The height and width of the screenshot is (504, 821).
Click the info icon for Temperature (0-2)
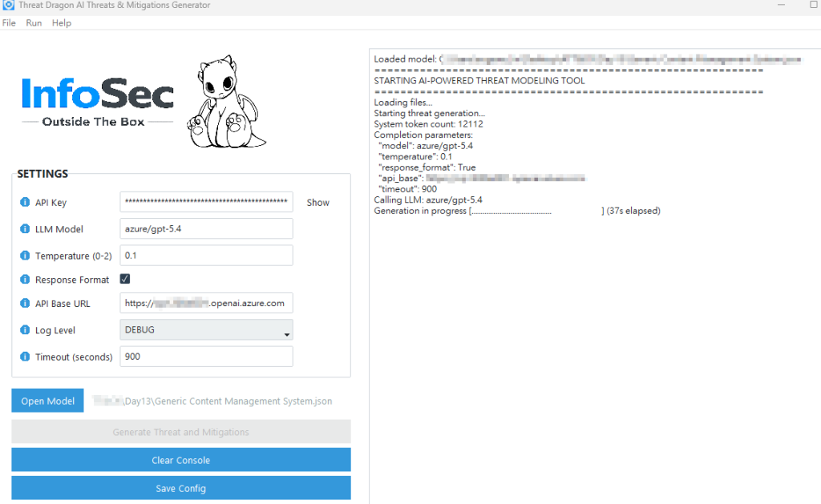[x=25, y=256]
